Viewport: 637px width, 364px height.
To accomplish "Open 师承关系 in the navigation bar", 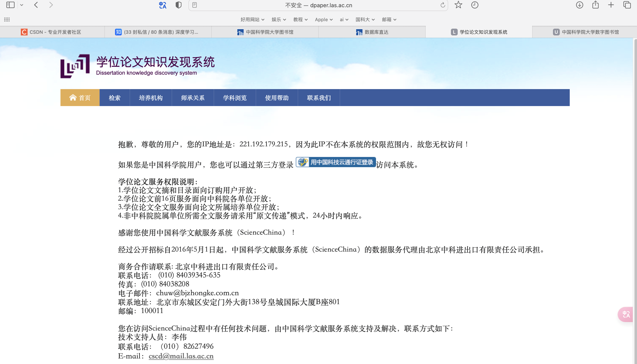I will click(193, 98).
